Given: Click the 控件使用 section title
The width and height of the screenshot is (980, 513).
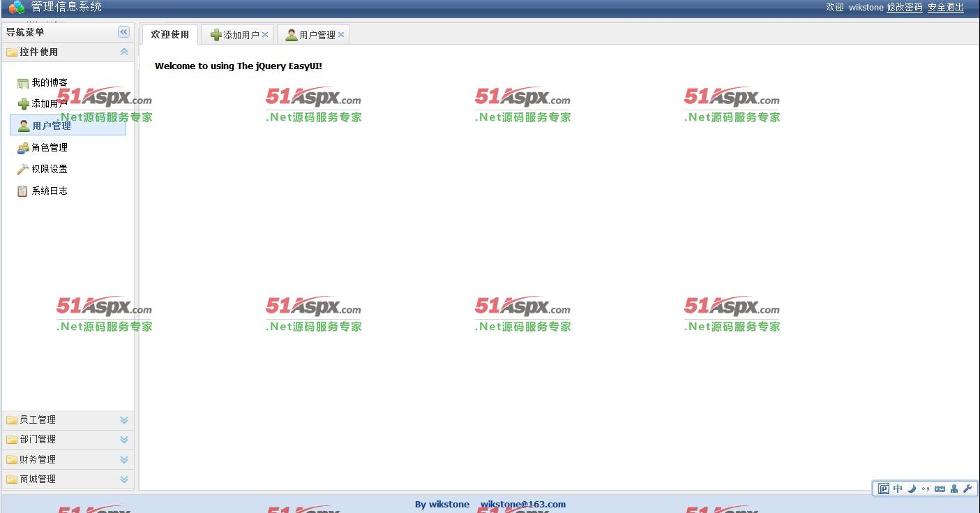Looking at the screenshot, I should [39, 52].
